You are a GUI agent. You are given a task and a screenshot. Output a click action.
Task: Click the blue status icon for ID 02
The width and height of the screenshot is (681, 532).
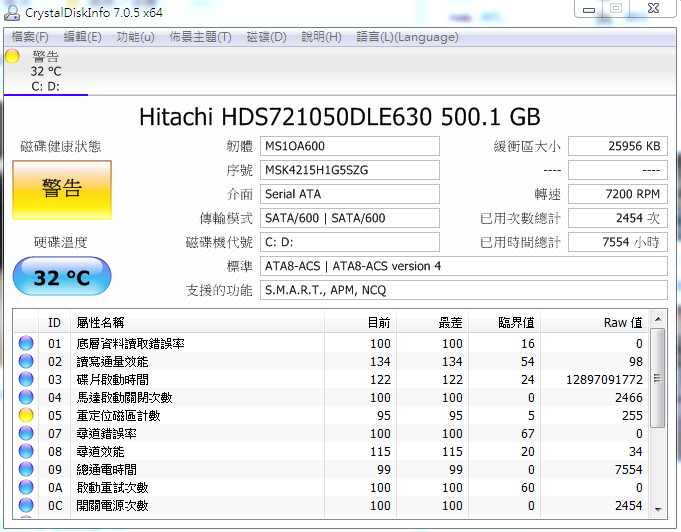[26, 361]
